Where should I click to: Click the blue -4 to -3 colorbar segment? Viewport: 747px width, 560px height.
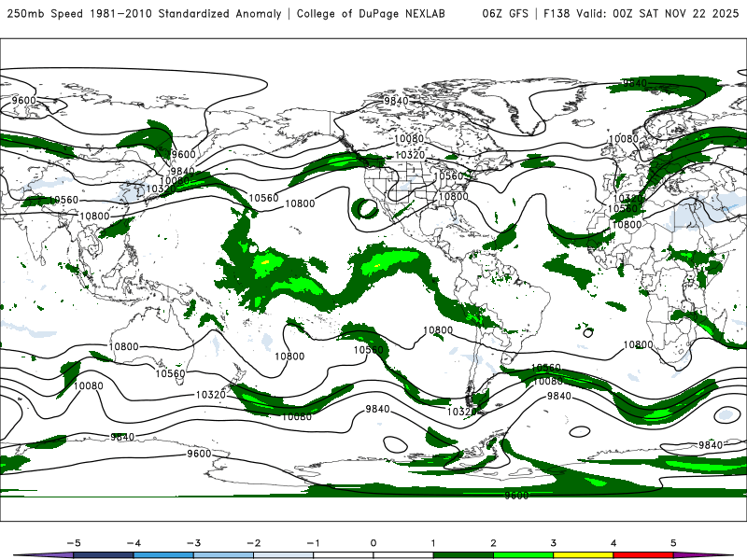pyautogui.click(x=163, y=555)
